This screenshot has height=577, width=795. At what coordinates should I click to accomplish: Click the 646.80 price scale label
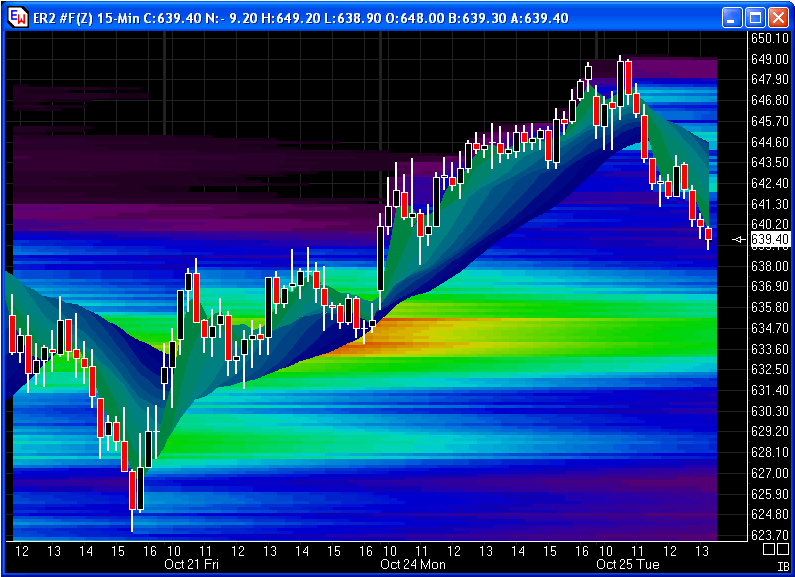tap(770, 100)
